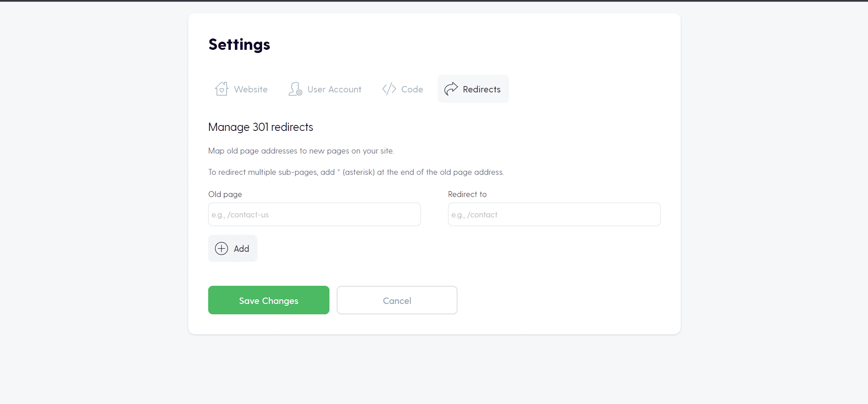Screen dimensions: 868x404
Task: Click the Manage 301 redirects heading
Action: click(x=261, y=127)
